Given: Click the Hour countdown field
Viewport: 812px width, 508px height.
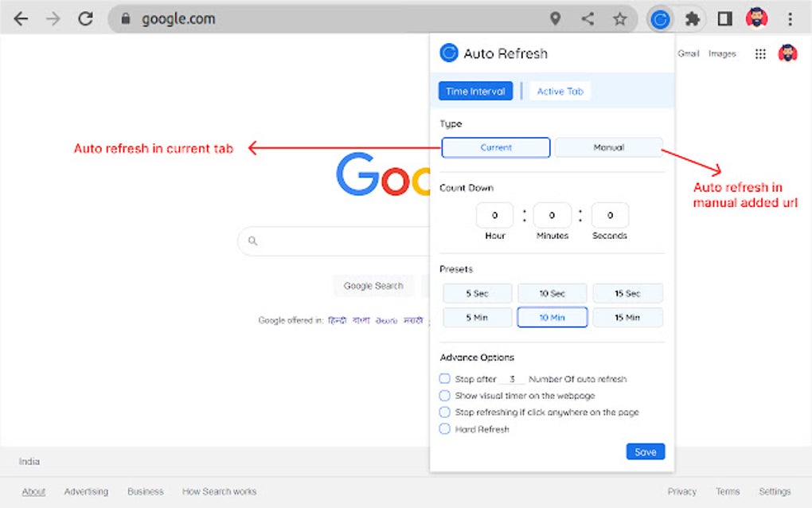Looking at the screenshot, I should pyautogui.click(x=494, y=215).
